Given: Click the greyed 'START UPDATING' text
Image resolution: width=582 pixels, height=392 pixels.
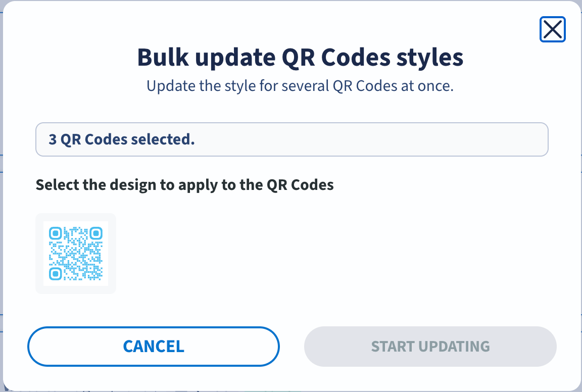Looking at the screenshot, I should coord(430,347).
